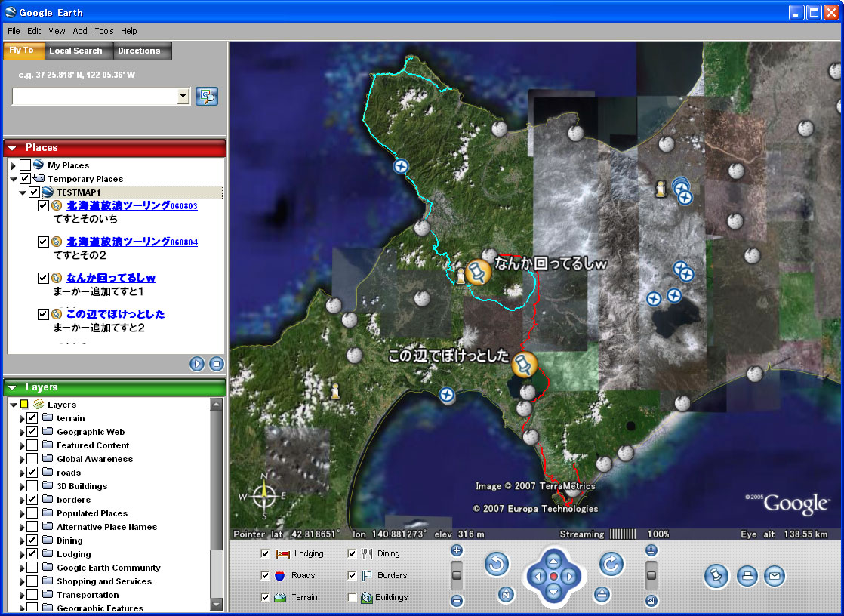Move the map view up

pyautogui.click(x=554, y=561)
